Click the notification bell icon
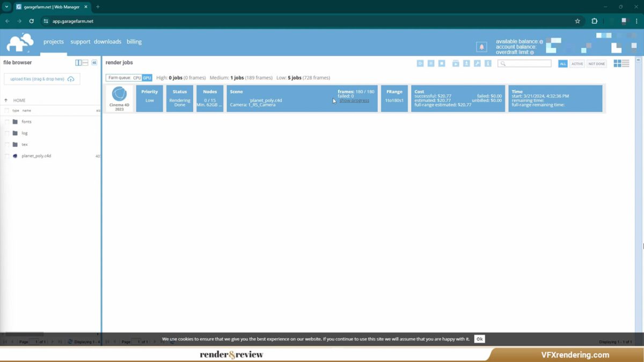The width and height of the screenshot is (644, 362). point(481,47)
